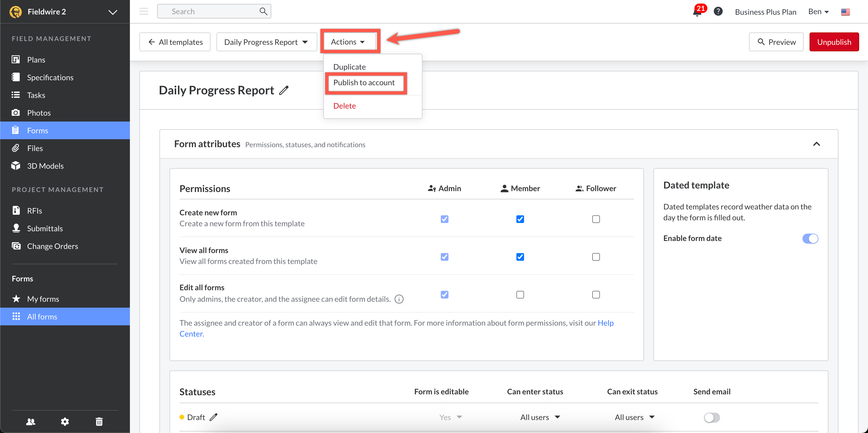This screenshot has height=433, width=868.
Task: Open the Daily Progress Report template dropdown
Action: tap(266, 42)
